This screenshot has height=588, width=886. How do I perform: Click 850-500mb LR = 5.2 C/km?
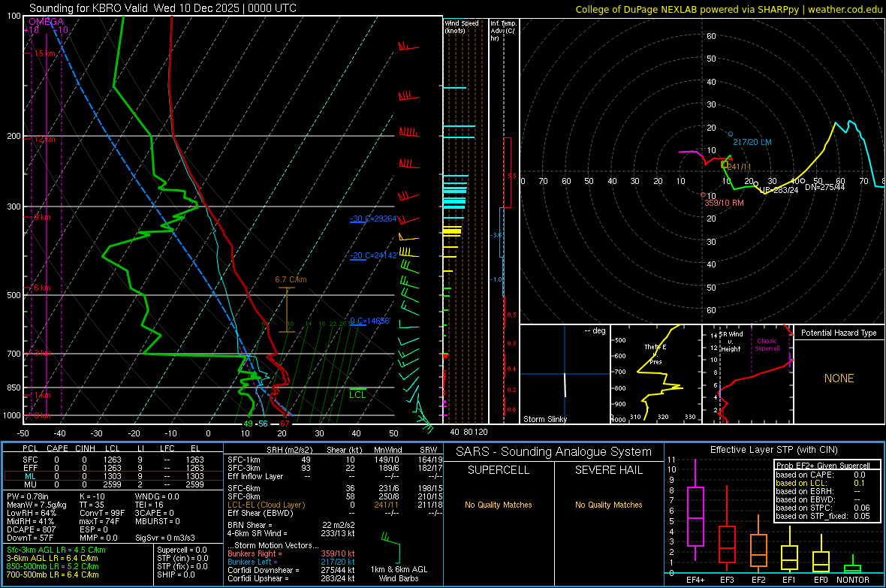pos(53,566)
